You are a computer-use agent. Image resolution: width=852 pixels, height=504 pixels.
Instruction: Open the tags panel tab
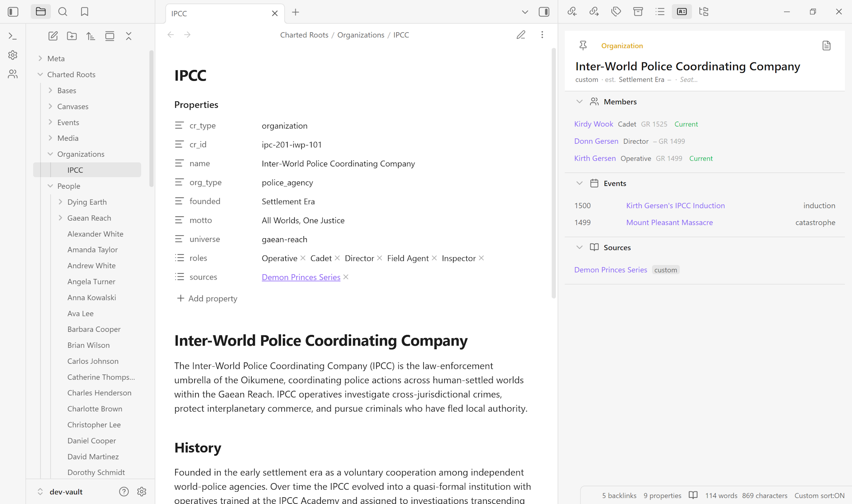(616, 12)
